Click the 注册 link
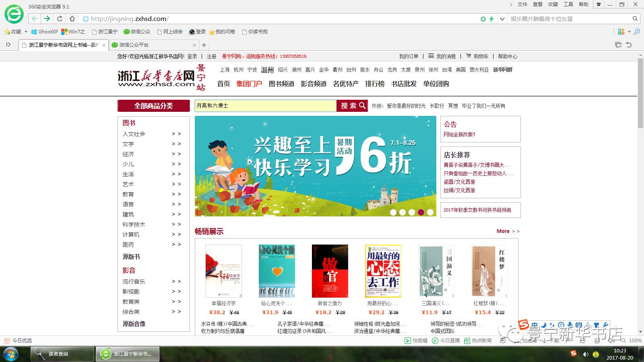Screen dimensions: 644x362 tap(211, 56)
